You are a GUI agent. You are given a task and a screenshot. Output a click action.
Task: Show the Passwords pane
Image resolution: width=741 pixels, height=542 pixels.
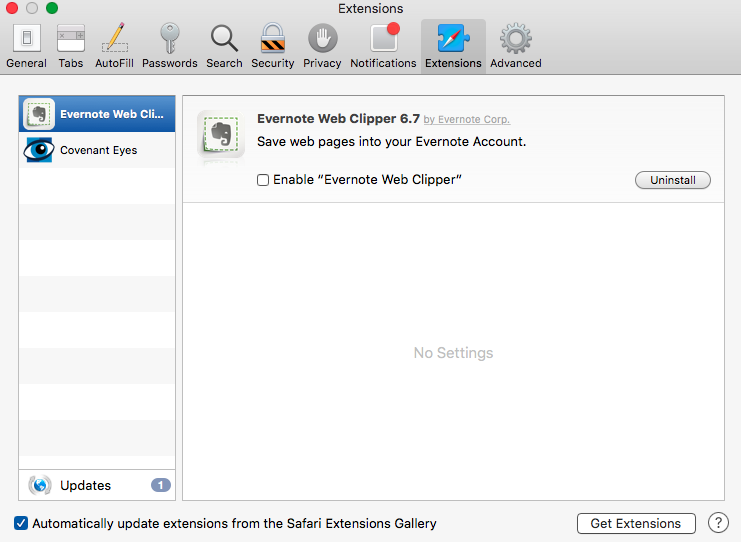(x=169, y=46)
